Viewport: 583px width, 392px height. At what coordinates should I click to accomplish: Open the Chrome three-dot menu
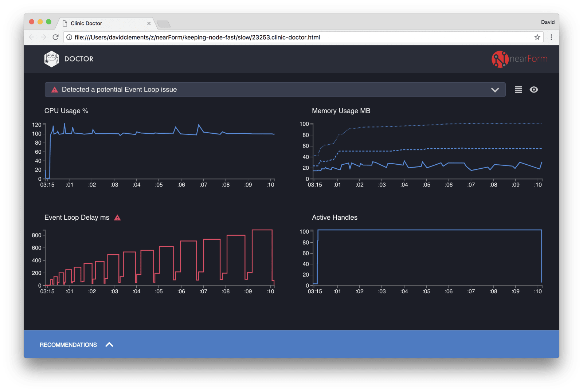click(551, 37)
